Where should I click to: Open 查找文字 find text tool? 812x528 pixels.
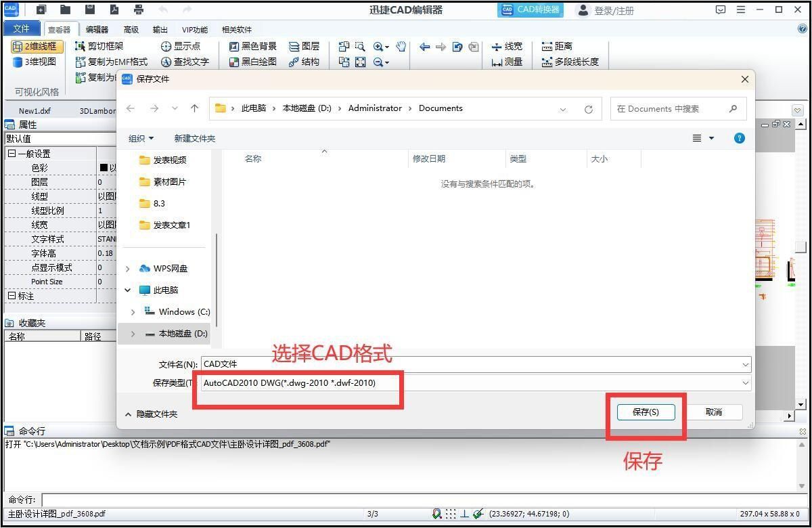coord(185,62)
